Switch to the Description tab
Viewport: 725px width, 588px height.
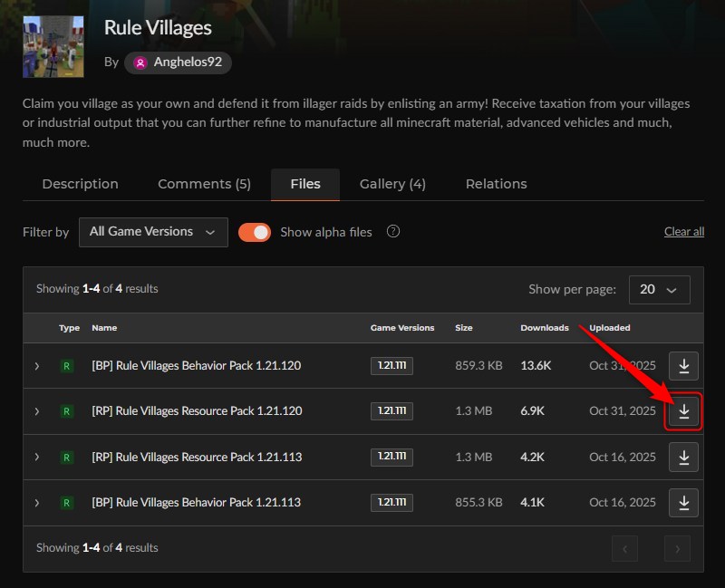[81, 184]
